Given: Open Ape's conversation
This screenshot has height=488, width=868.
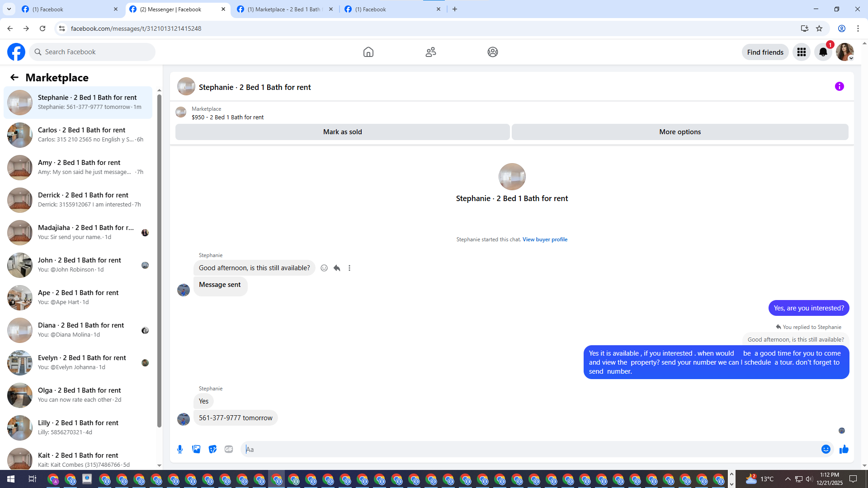Looking at the screenshot, I should click(78, 298).
